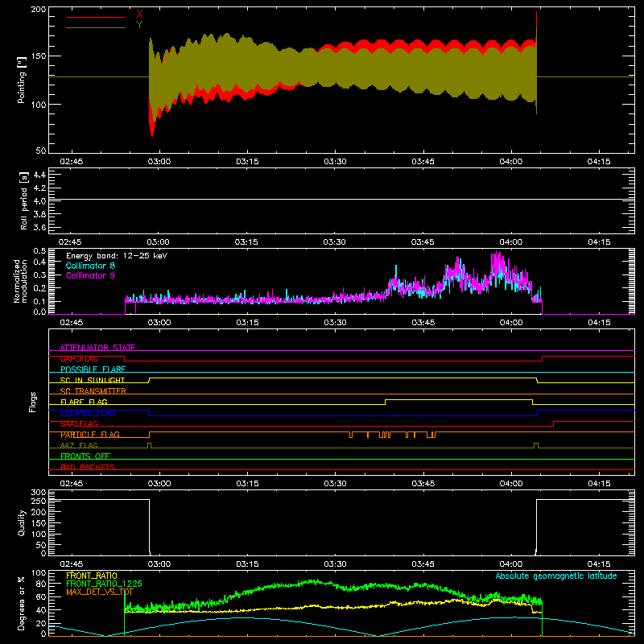Click the red X legend line sample
The height and width of the screenshot is (644, 644).
96,17
